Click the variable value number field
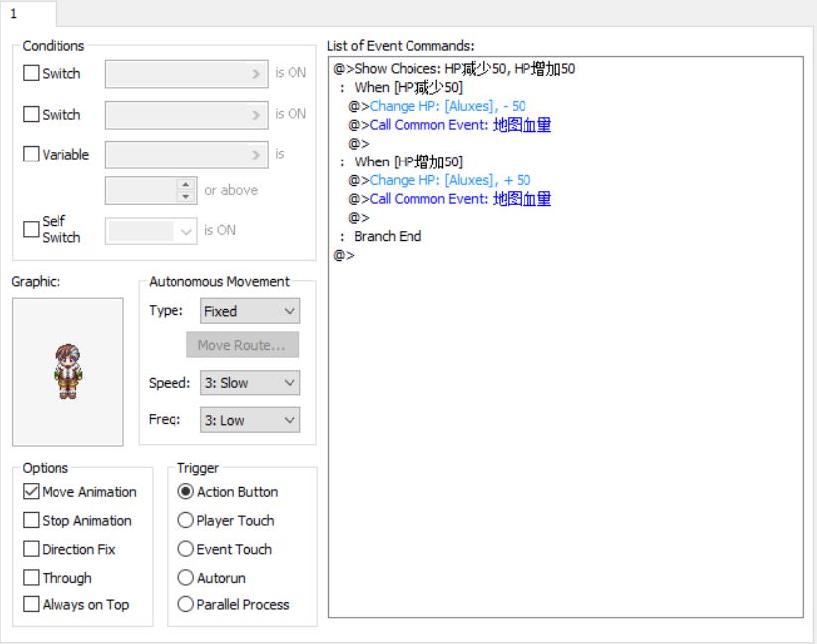Screen dimensions: 817x644 tap(142, 190)
